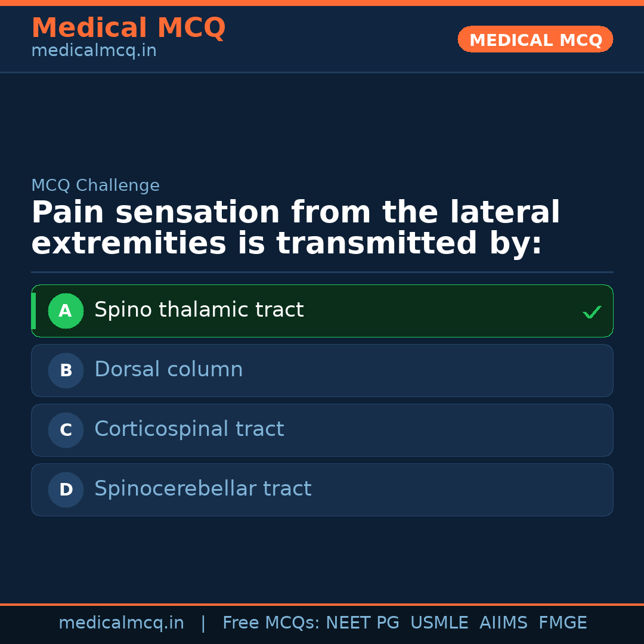Image resolution: width=644 pixels, height=644 pixels.
Task: Click the C letter circle
Action: (66, 430)
